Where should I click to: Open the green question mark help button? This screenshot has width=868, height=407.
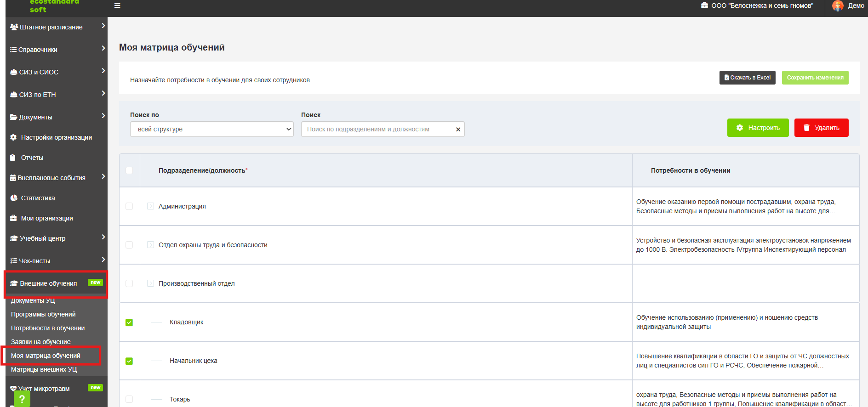coord(22,398)
